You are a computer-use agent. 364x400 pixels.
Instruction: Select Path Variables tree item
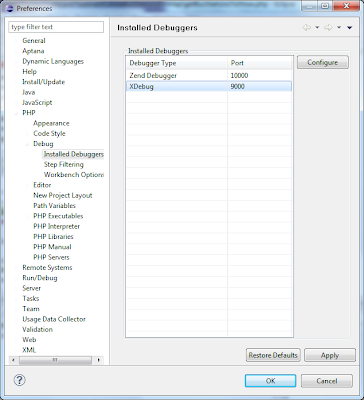click(54, 206)
